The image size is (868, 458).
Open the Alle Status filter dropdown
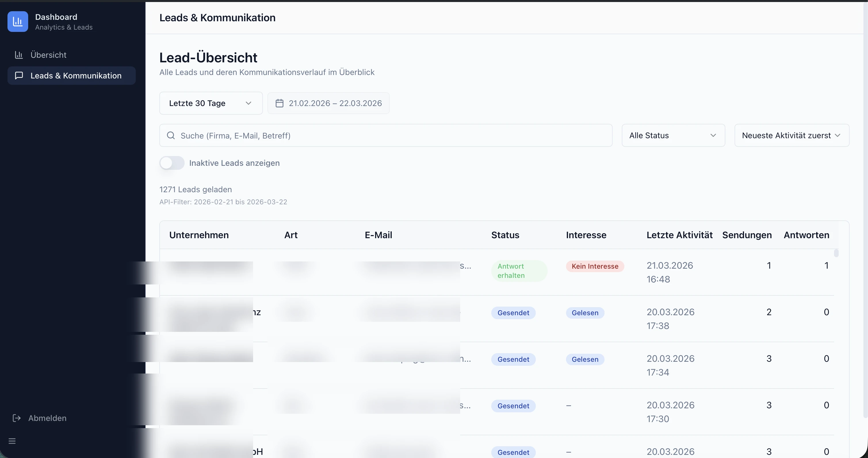673,136
